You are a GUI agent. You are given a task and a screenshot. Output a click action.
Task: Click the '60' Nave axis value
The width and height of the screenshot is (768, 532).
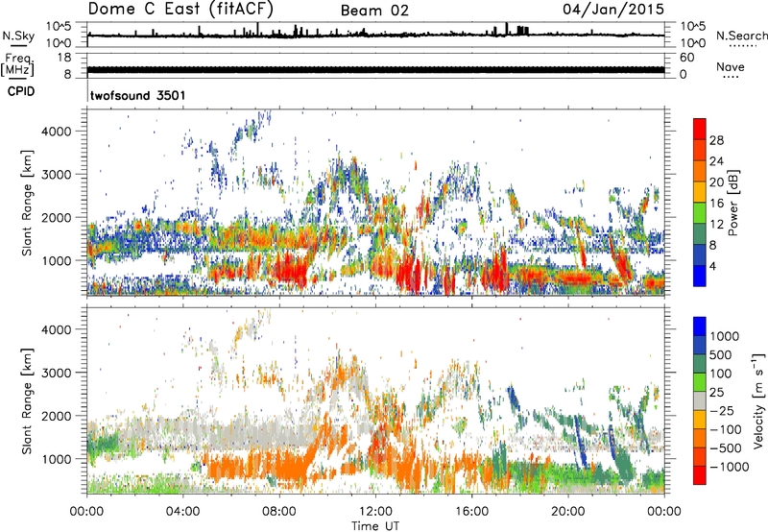point(686,58)
